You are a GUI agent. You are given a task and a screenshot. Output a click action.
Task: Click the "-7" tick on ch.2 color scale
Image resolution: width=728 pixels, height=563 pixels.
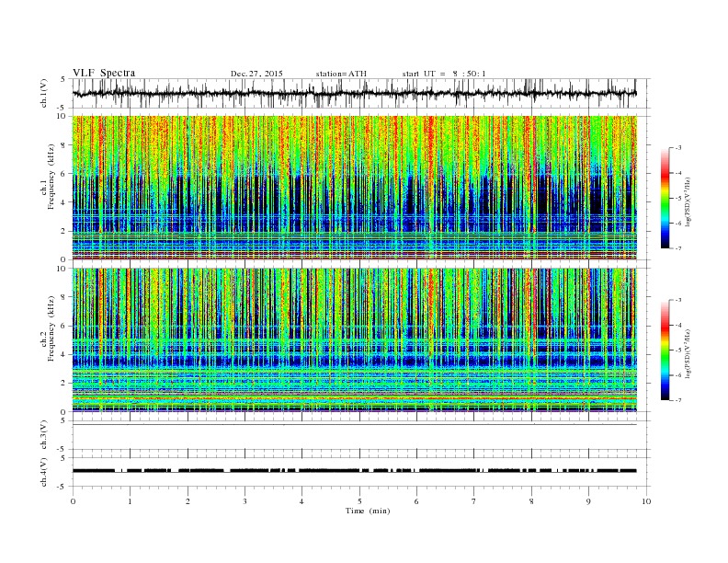tap(678, 400)
